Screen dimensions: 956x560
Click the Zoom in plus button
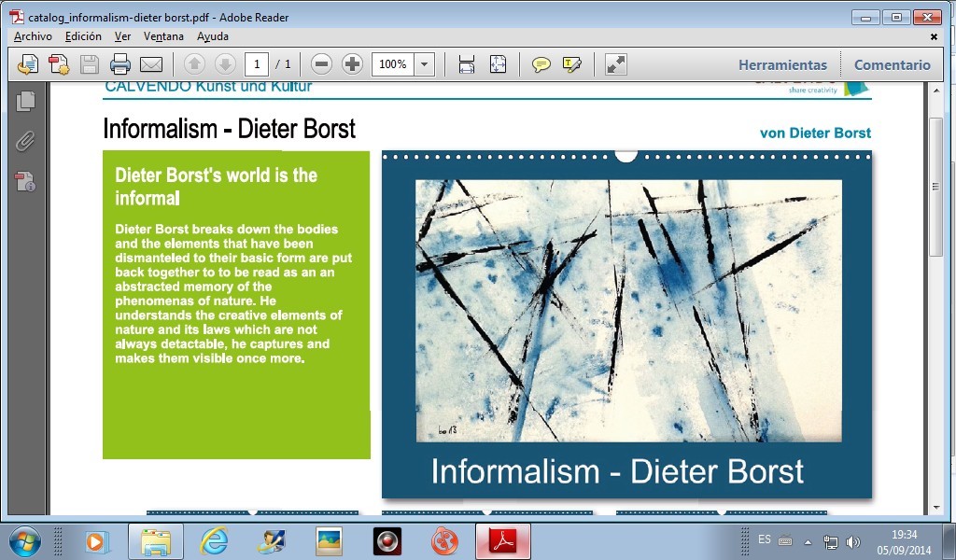pyautogui.click(x=352, y=64)
